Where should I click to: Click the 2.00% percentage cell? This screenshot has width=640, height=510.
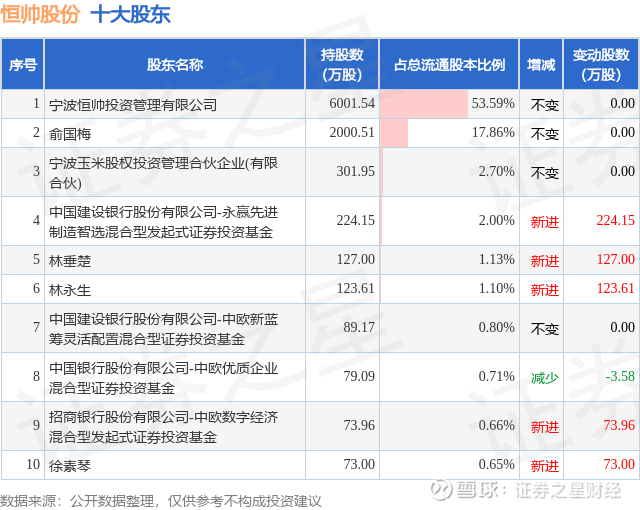449,221
